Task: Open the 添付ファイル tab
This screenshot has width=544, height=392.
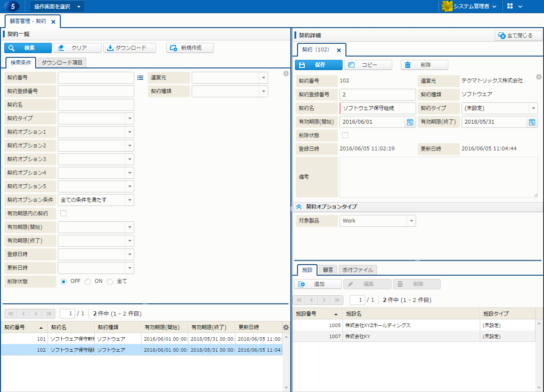Action: pyautogui.click(x=358, y=270)
